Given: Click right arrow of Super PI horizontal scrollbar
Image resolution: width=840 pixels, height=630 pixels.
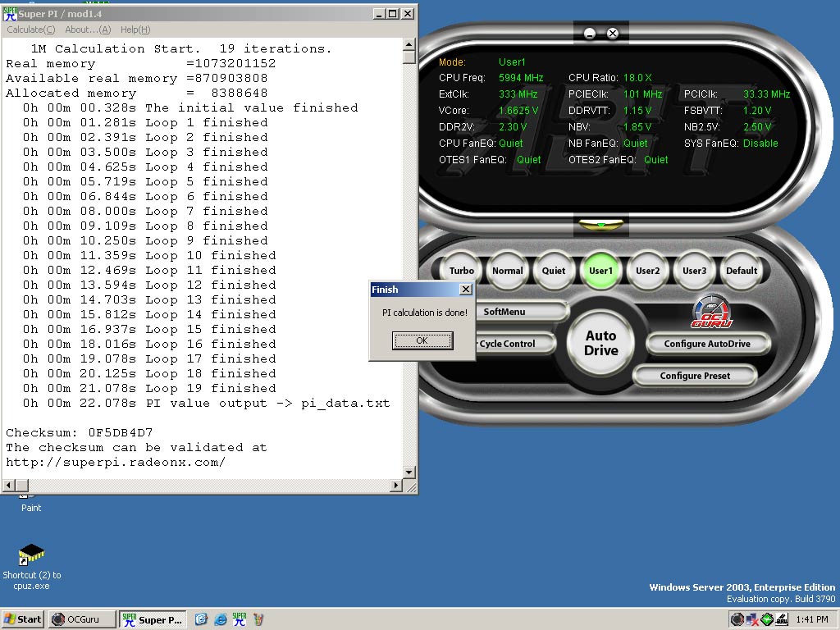Looking at the screenshot, I should pyautogui.click(x=396, y=486).
